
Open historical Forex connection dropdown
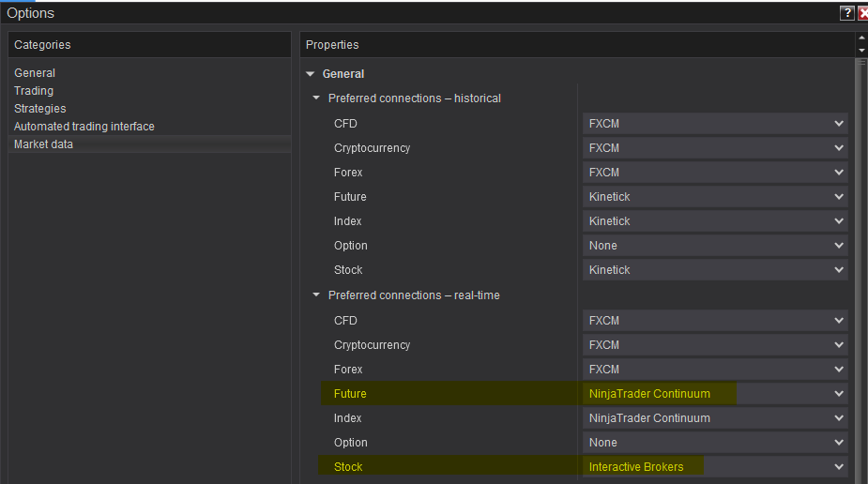(715, 172)
